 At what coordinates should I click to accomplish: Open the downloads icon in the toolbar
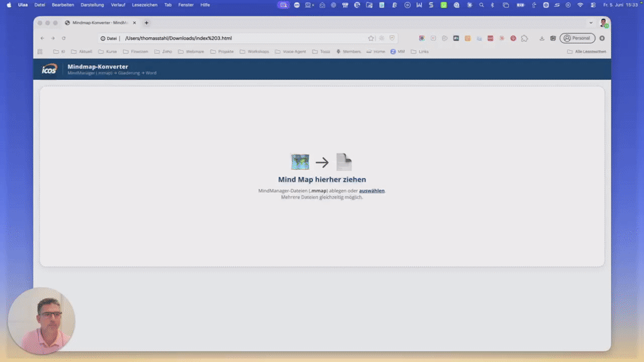pyautogui.click(x=541, y=38)
